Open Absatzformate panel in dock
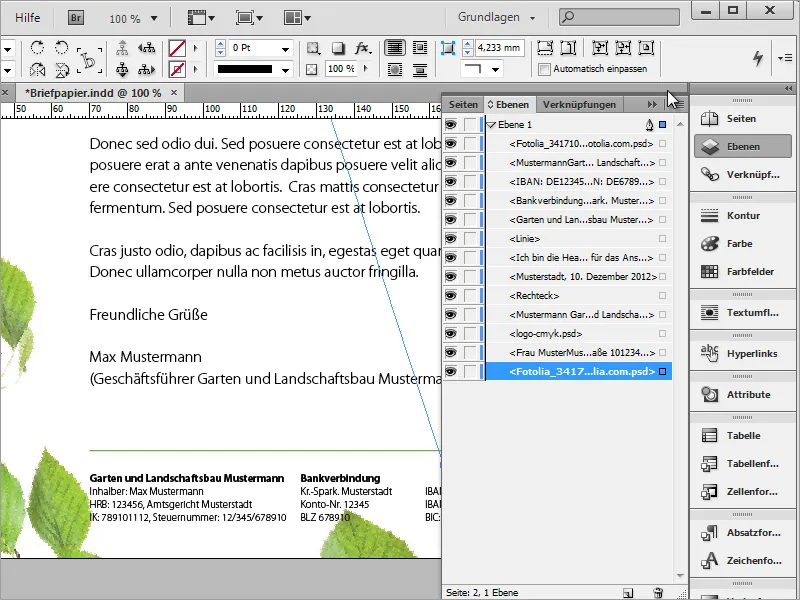Viewport: 800px width, 600px height. [741, 533]
